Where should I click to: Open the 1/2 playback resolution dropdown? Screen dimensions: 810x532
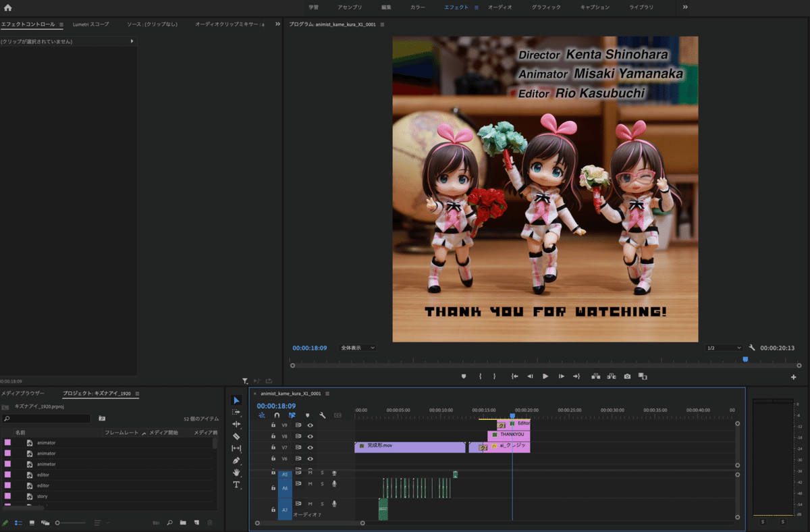pos(723,348)
